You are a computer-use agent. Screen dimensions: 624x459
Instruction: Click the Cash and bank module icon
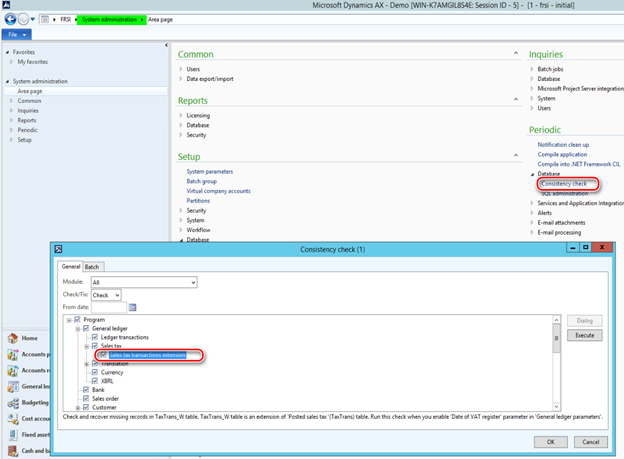click(x=13, y=451)
